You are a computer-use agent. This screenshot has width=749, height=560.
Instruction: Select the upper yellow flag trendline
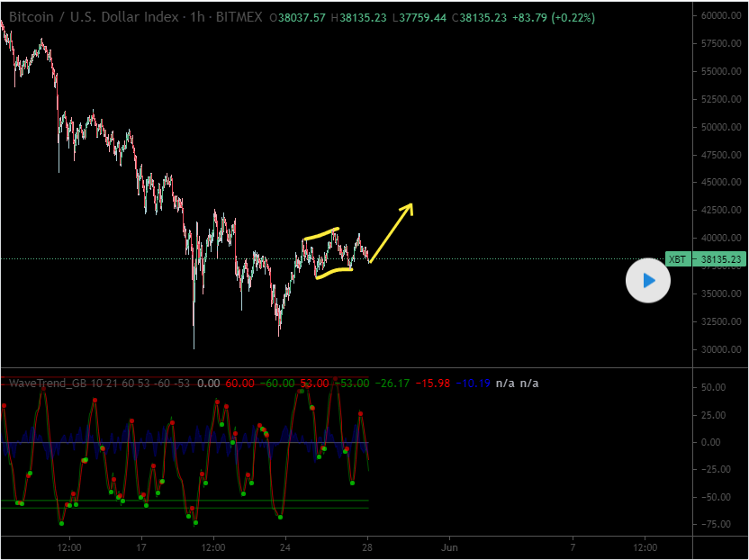[321, 234]
